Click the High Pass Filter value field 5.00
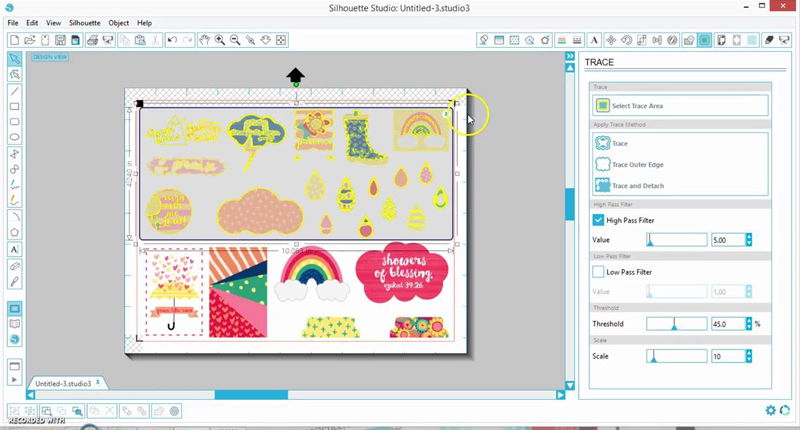This screenshot has height=430, width=800. click(x=728, y=240)
